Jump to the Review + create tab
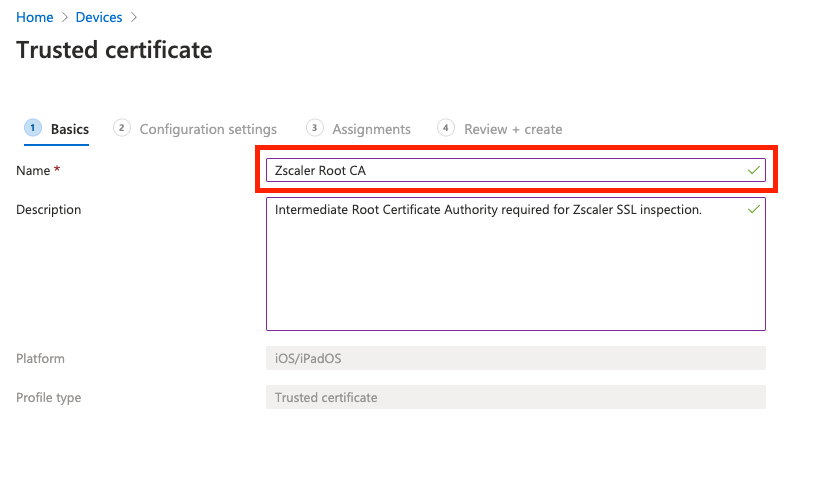The width and height of the screenshot is (827, 495). point(513,129)
